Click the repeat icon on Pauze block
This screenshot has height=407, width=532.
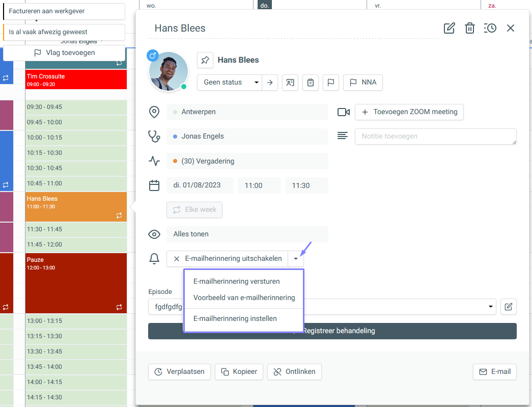click(119, 307)
